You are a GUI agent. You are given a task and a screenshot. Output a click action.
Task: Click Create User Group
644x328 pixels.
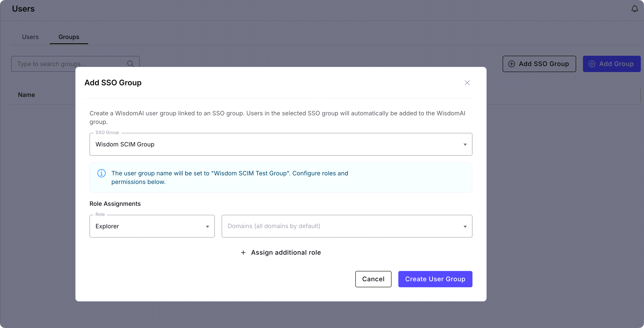(x=435, y=279)
